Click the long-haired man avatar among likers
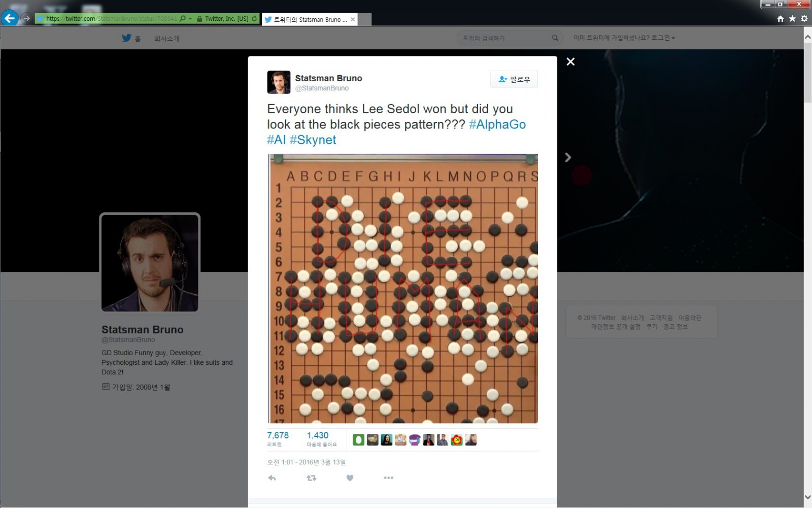Screen dimensions: 812x508 (386, 440)
